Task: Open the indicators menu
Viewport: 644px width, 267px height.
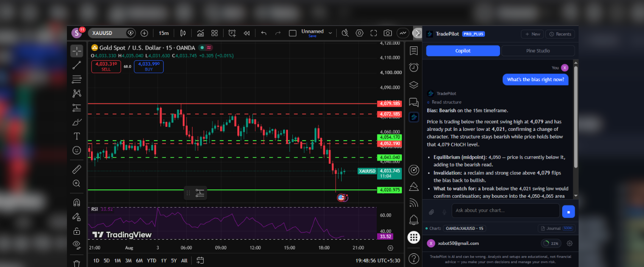Action: (200, 33)
